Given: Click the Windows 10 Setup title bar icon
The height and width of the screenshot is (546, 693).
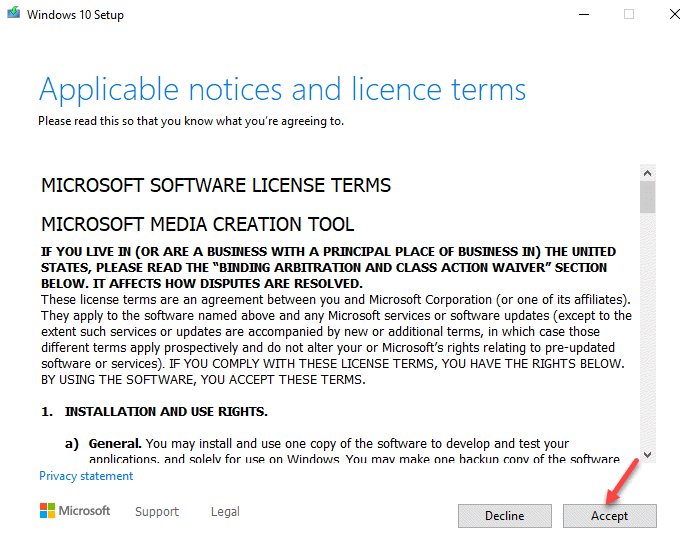Looking at the screenshot, I should click(x=14, y=12).
